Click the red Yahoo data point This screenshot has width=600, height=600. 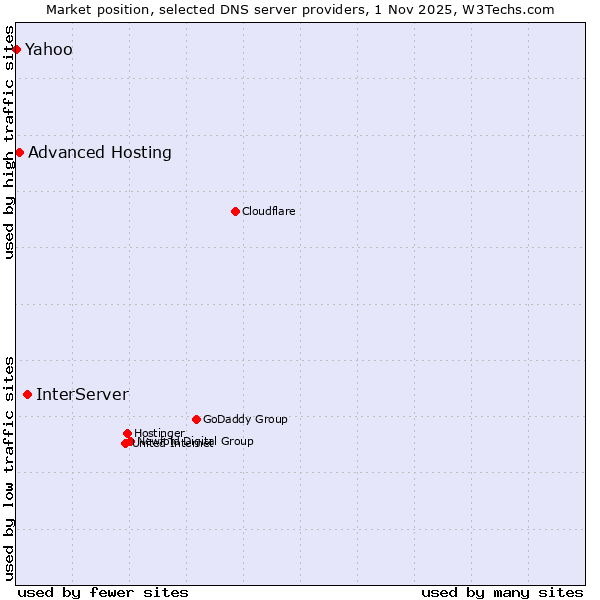pyautogui.click(x=16, y=49)
